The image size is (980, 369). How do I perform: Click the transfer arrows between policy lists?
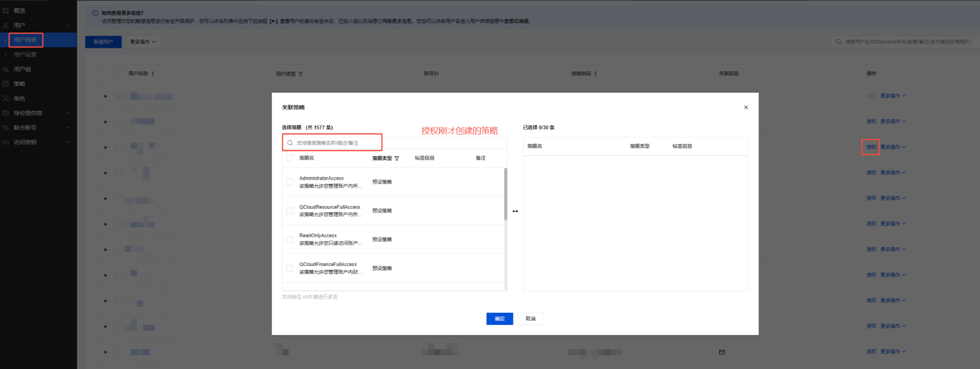tap(515, 211)
